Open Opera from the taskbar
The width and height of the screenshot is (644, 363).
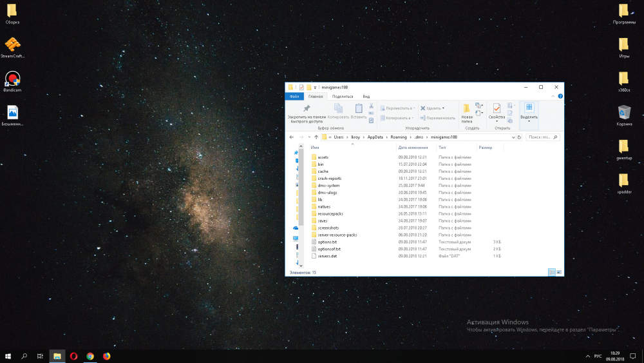click(73, 356)
